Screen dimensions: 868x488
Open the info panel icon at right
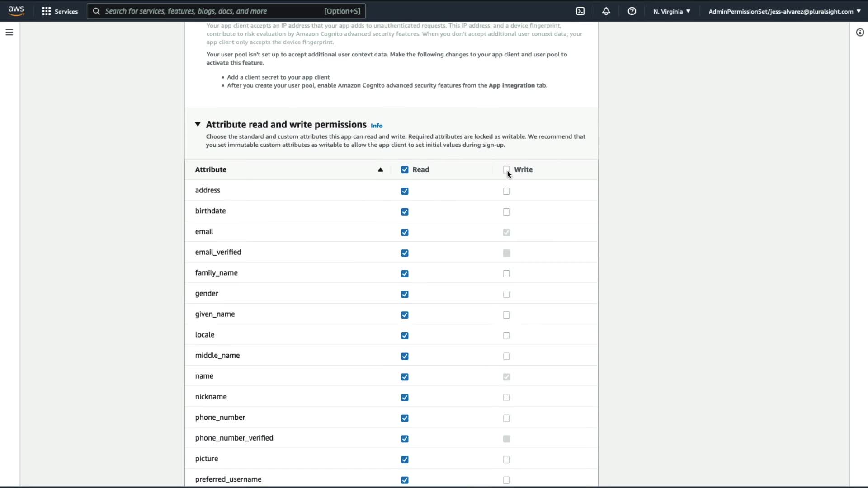pos(860,33)
